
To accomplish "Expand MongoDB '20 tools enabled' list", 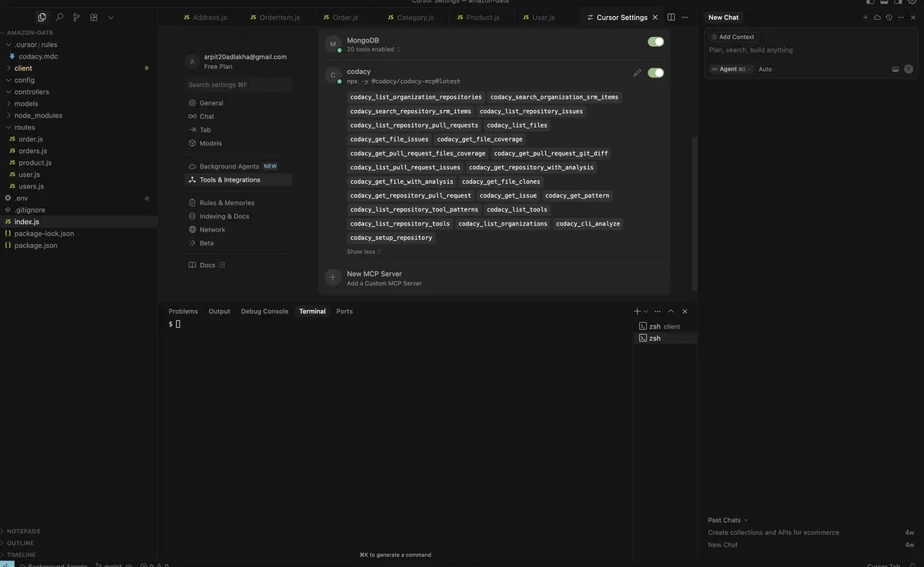I will [x=373, y=49].
